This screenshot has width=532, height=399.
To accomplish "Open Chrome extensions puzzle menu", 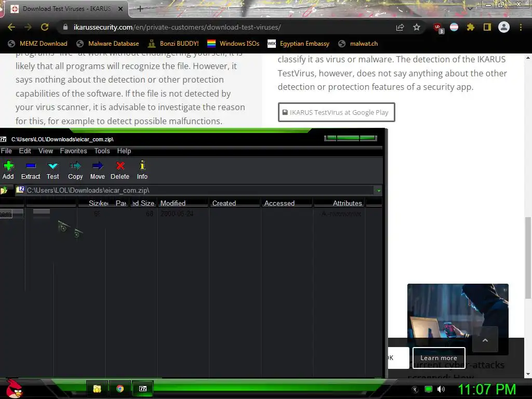I will click(x=470, y=27).
